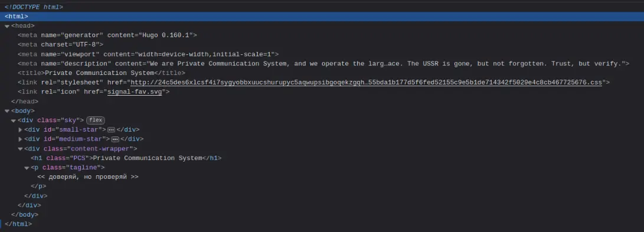Select the title Private Communication System line
Image resolution: width=644 pixels, height=232 pixels.
[102, 73]
